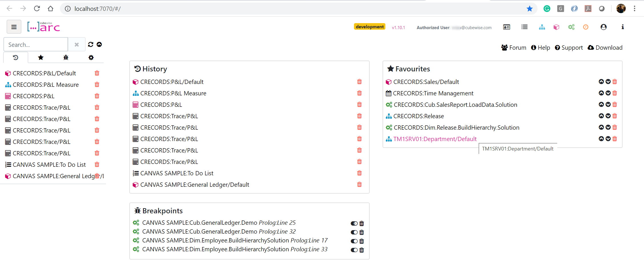Click the Download link

(605, 48)
